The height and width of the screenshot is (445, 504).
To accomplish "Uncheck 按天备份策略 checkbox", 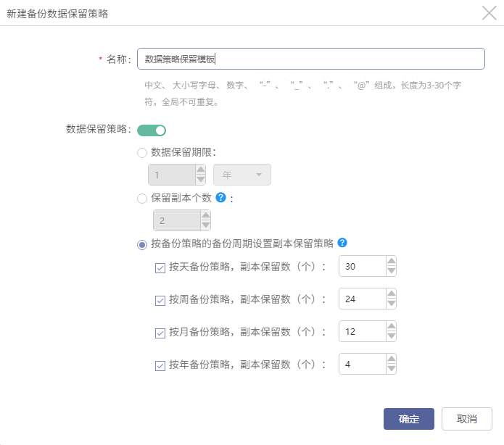I will pos(160,267).
